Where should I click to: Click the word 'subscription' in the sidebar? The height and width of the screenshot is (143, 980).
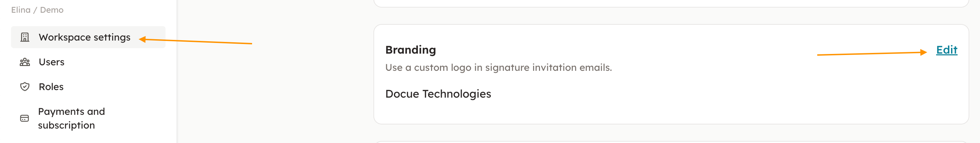point(66,125)
